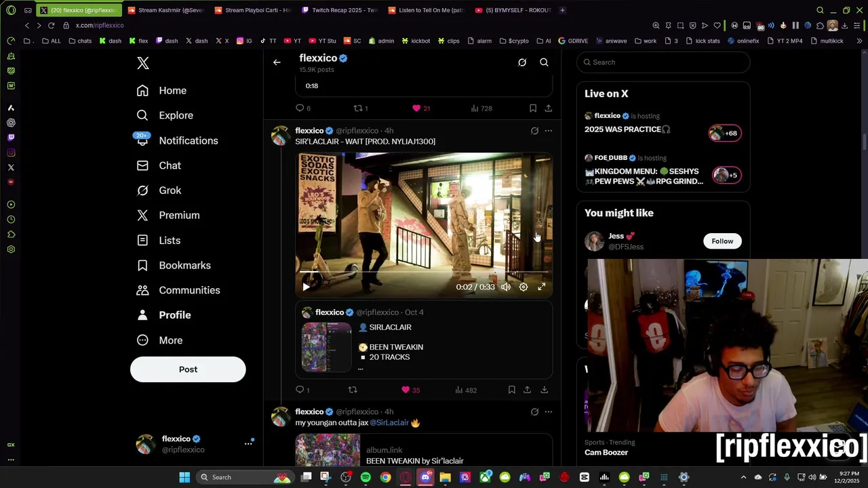Open the $crypto bookmarks folder

click(513, 41)
